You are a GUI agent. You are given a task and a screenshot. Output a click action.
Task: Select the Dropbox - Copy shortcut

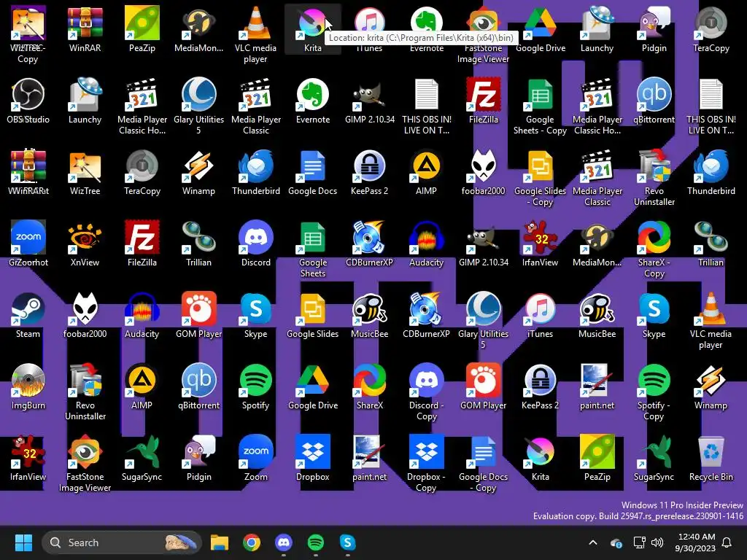[x=426, y=463]
